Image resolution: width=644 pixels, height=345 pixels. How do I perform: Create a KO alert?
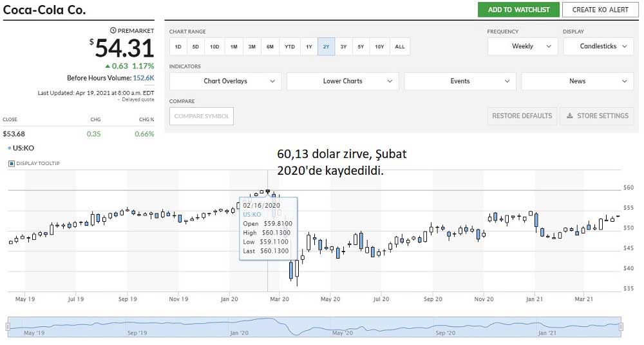(x=600, y=10)
